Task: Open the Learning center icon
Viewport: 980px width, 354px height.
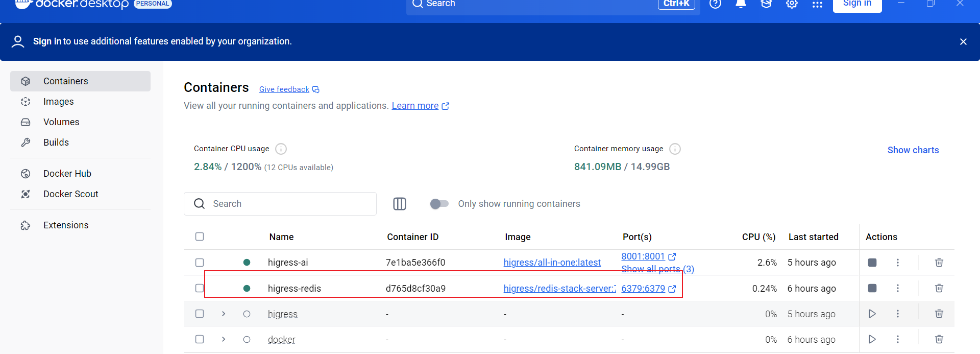Action: point(766,4)
